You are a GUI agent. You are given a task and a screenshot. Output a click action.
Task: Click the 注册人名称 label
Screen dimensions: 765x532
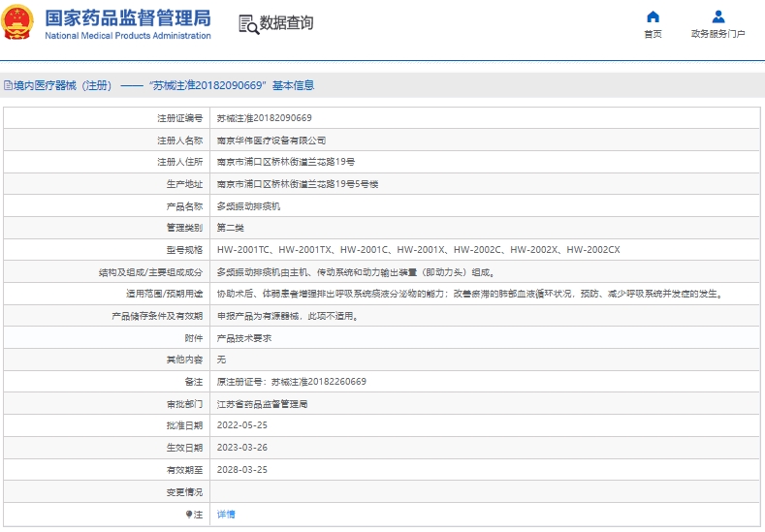tap(179, 141)
